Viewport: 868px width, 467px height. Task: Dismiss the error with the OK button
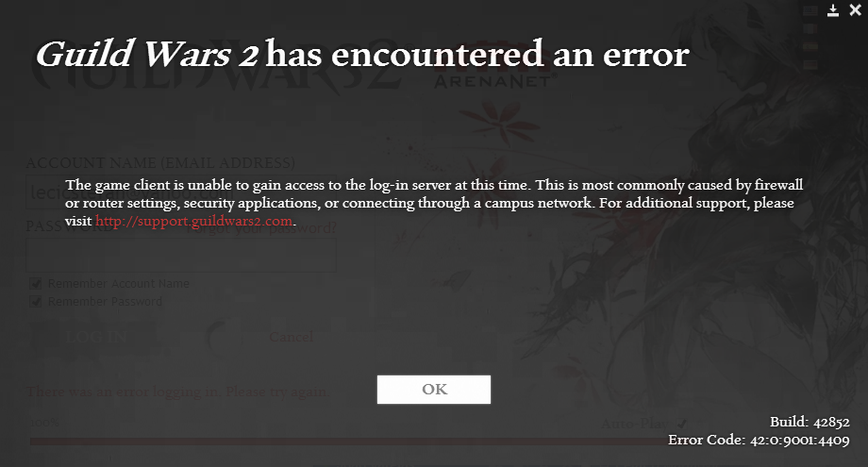[434, 390]
